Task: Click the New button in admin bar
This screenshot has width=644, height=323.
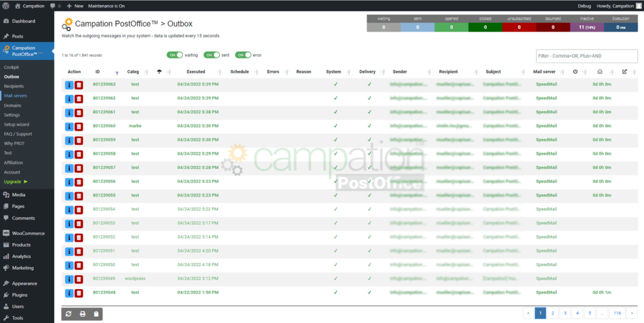Action: click(x=75, y=6)
